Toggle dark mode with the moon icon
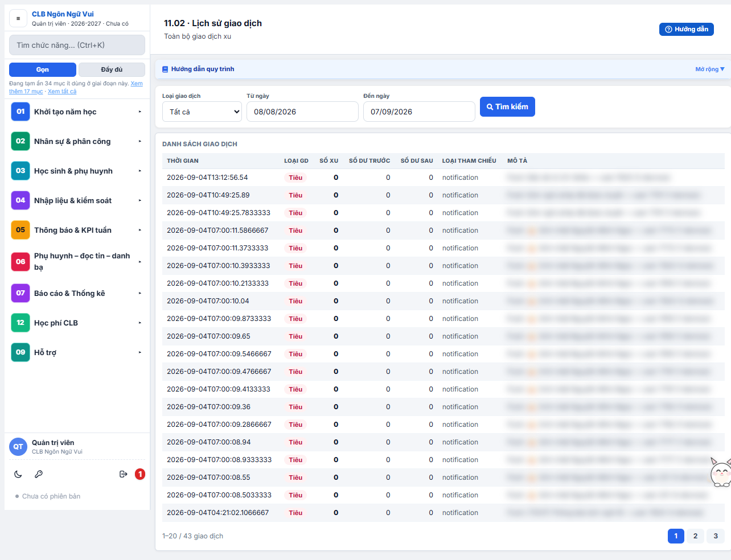731x560 pixels. tap(18, 474)
